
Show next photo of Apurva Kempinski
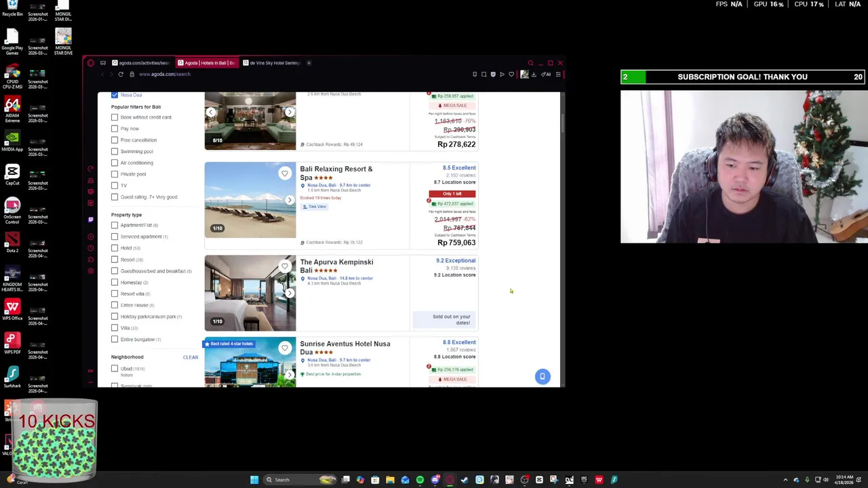pyautogui.click(x=290, y=293)
